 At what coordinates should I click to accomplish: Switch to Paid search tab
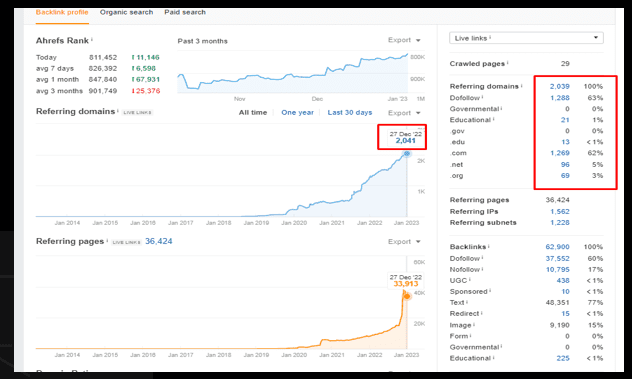pos(185,12)
